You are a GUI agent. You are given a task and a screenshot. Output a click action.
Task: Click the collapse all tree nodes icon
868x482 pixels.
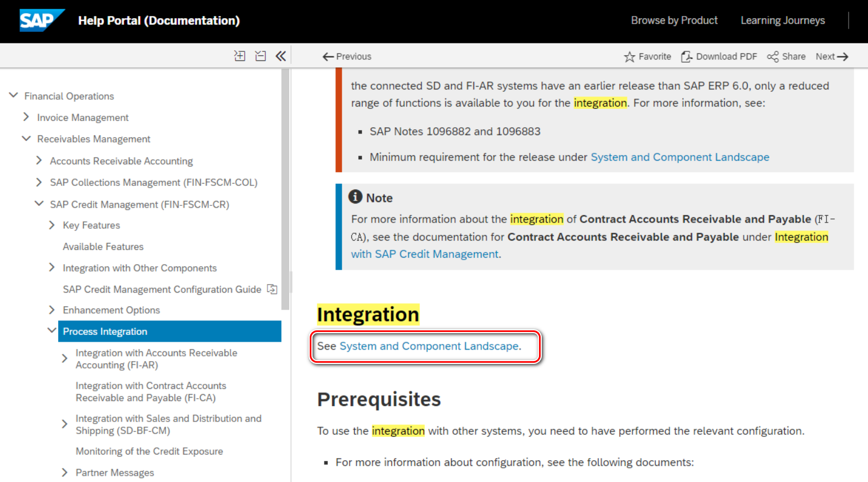[261, 56]
